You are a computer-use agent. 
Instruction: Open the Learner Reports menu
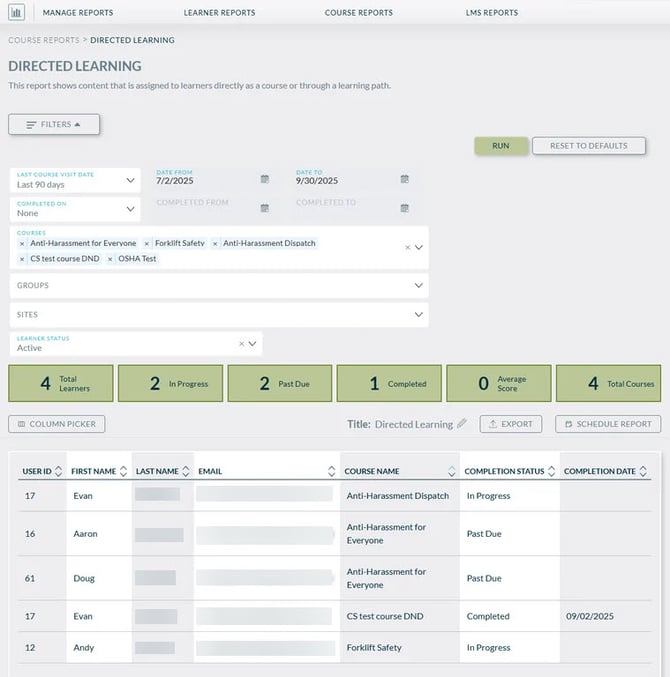219,13
